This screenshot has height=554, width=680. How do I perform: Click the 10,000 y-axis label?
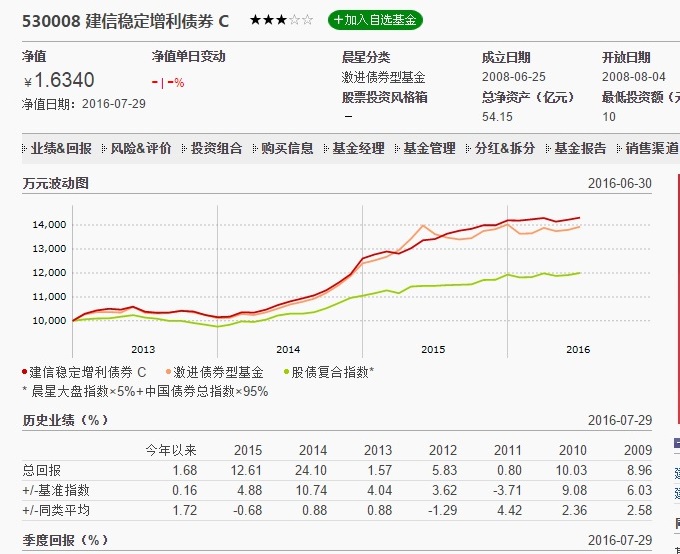[x=49, y=321]
